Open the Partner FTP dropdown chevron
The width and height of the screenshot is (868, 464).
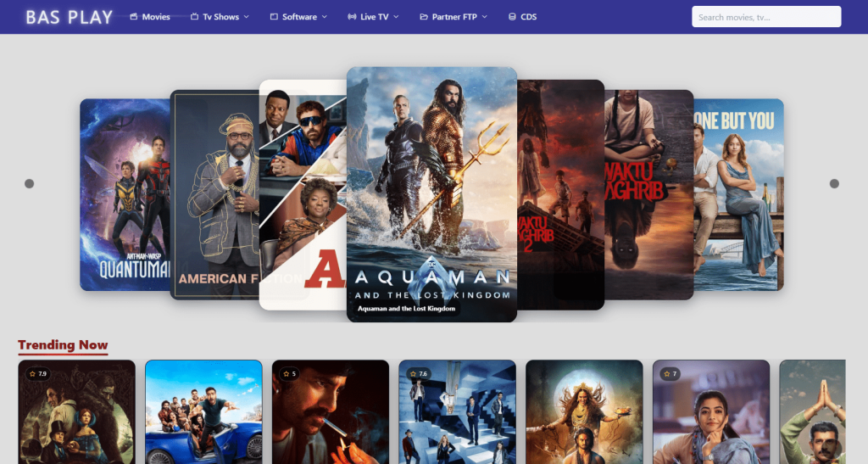pyautogui.click(x=485, y=17)
